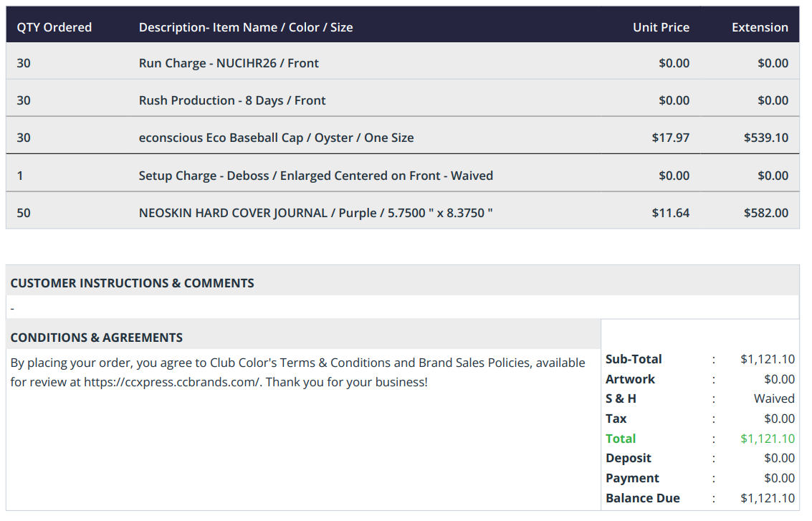This screenshot has width=812, height=521.
Task: Click the green Total label
Action: tap(621, 439)
